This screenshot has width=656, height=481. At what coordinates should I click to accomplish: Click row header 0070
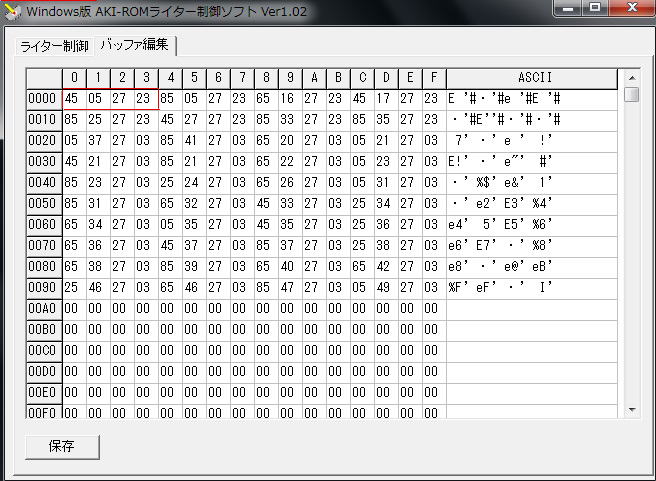44,246
